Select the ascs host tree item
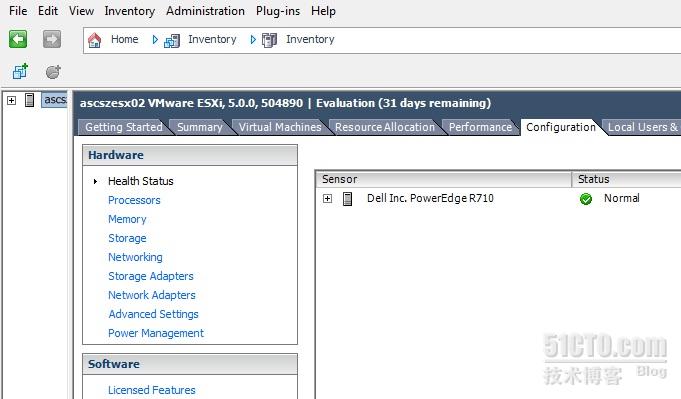Image resolution: width=681 pixels, height=399 pixels. (55, 100)
